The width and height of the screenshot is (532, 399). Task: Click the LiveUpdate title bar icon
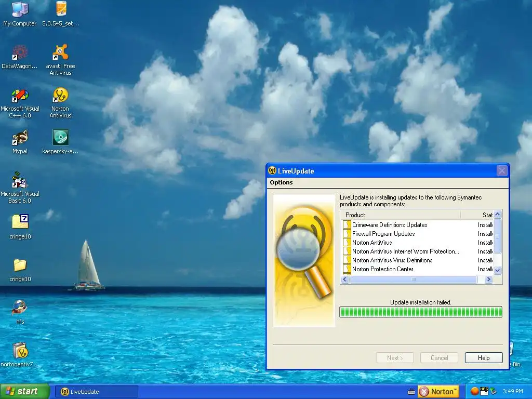272,170
